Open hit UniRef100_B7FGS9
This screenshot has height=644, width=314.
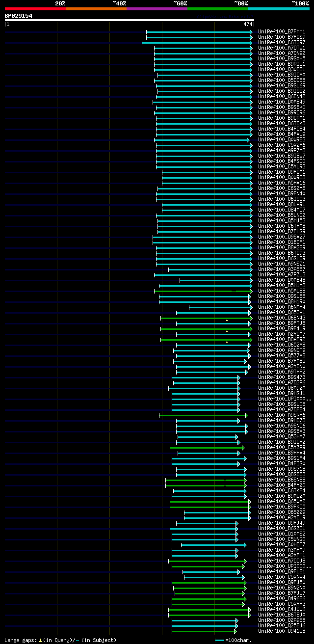tap(282, 37)
